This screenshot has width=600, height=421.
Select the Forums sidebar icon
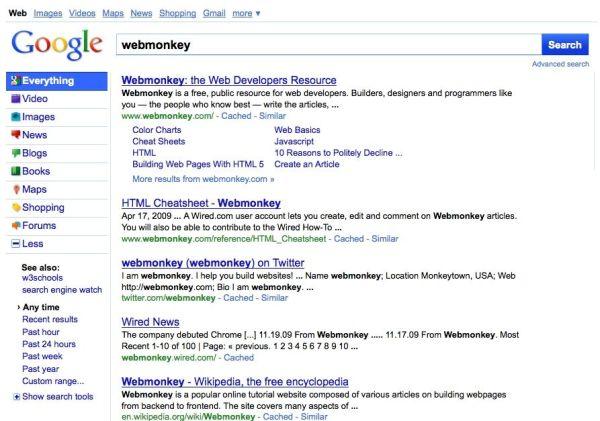16,225
